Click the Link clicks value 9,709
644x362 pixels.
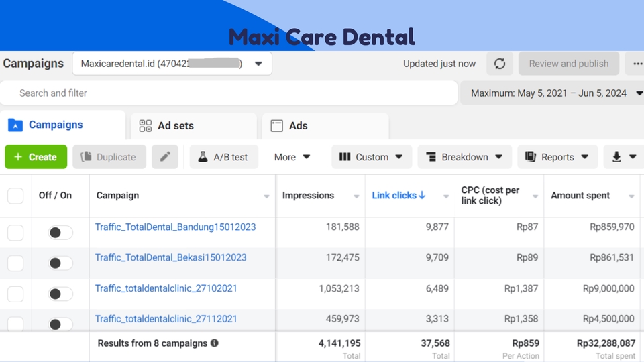click(437, 257)
